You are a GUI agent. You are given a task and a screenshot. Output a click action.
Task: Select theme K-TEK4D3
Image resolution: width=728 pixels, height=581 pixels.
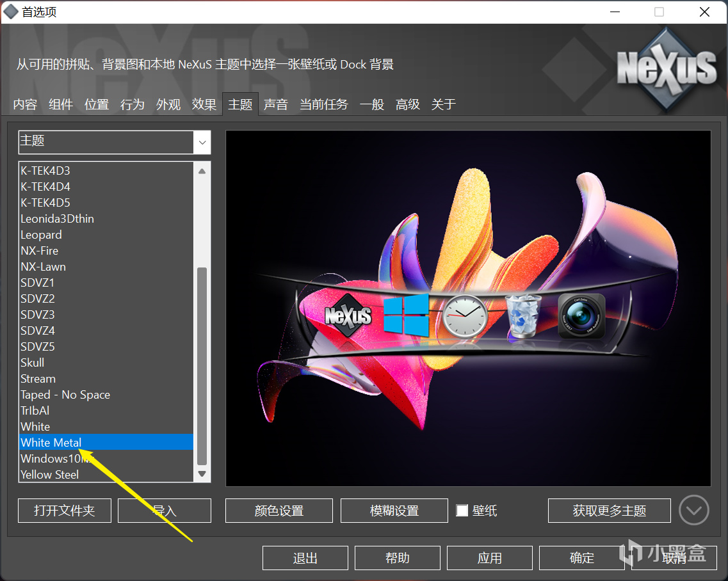(x=106, y=171)
